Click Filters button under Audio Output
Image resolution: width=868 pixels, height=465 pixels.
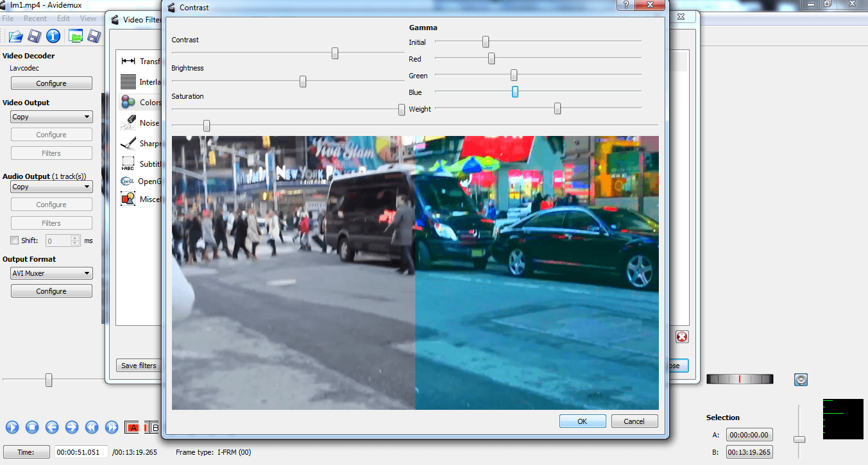point(51,223)
